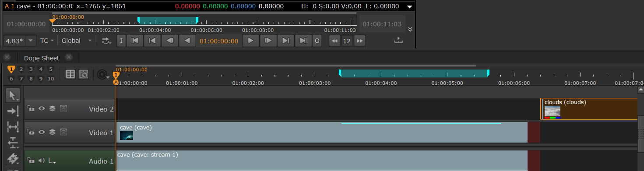644x171 pixels.
Task: Select the clouds clip thumbnail on Video 2
Action: [553, 112]
